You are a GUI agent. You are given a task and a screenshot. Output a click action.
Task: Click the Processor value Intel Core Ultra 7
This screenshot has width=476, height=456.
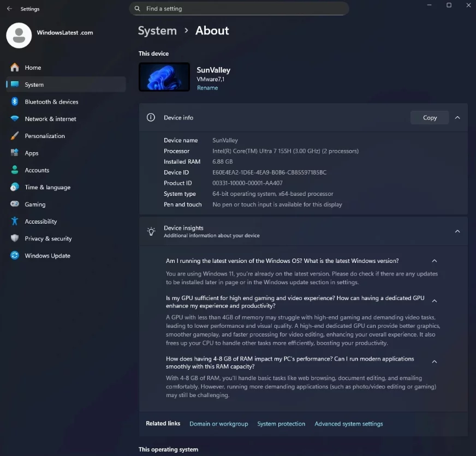pos(285,151)
